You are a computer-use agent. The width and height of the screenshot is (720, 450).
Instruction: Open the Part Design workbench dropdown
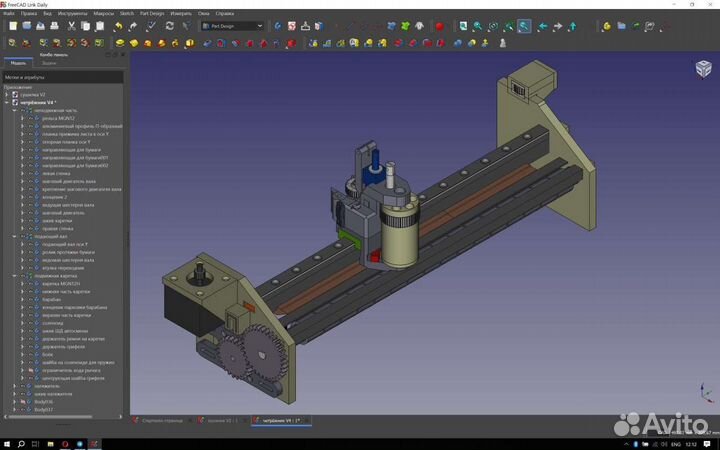click(x=231, y=26)
